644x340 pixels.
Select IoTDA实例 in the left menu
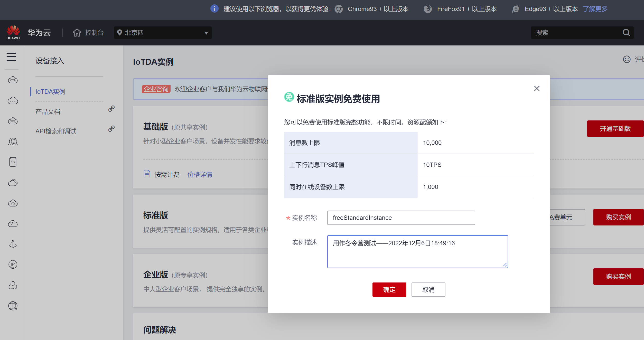pos(50,92)
